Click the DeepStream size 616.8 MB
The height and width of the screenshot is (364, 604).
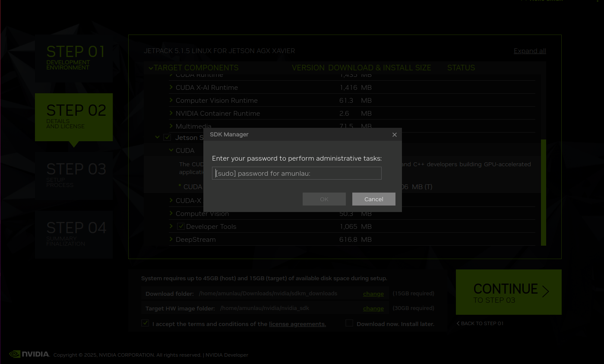(355, 239)
